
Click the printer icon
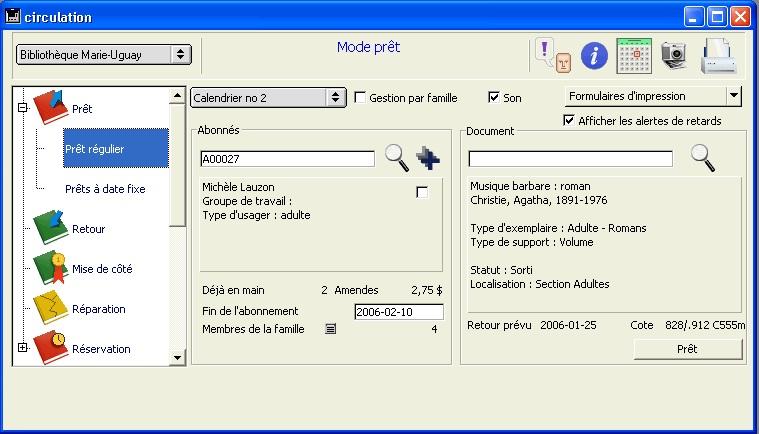(719, 55)
